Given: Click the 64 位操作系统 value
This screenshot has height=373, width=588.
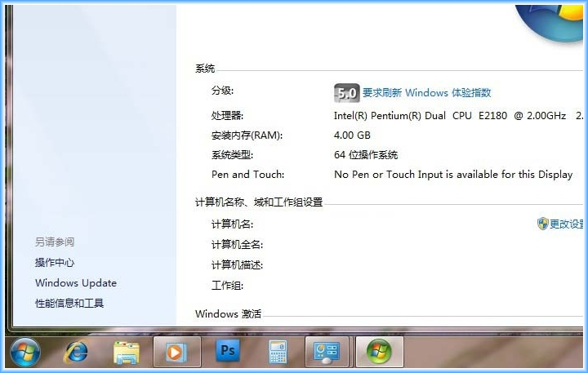Looking at the screenshot, I should tap(366, 155).
